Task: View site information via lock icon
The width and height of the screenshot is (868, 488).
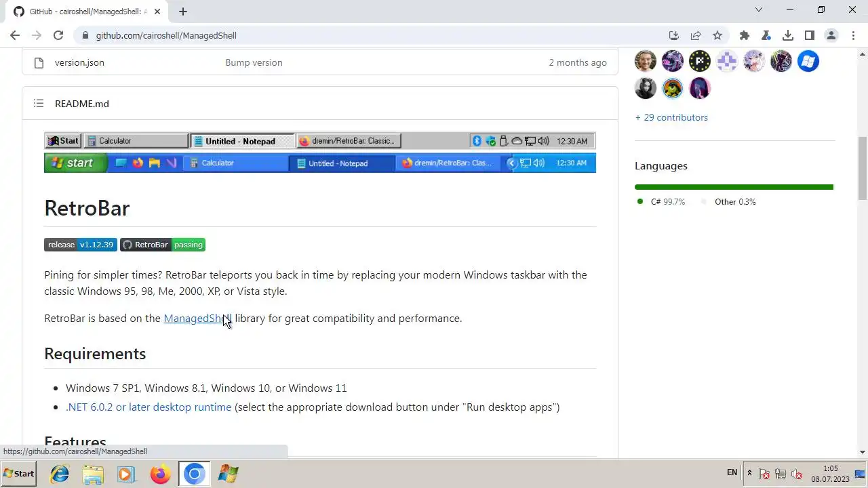Action: pos(85,35)
